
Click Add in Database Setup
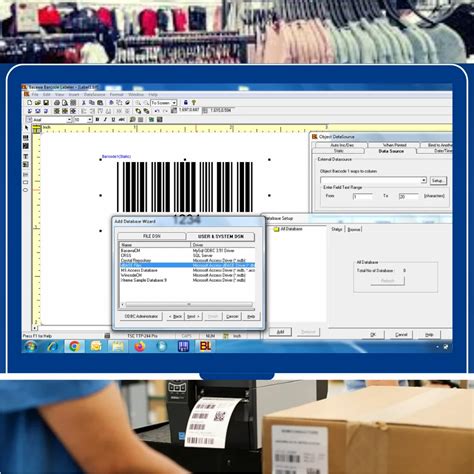[x=280, y=332]
